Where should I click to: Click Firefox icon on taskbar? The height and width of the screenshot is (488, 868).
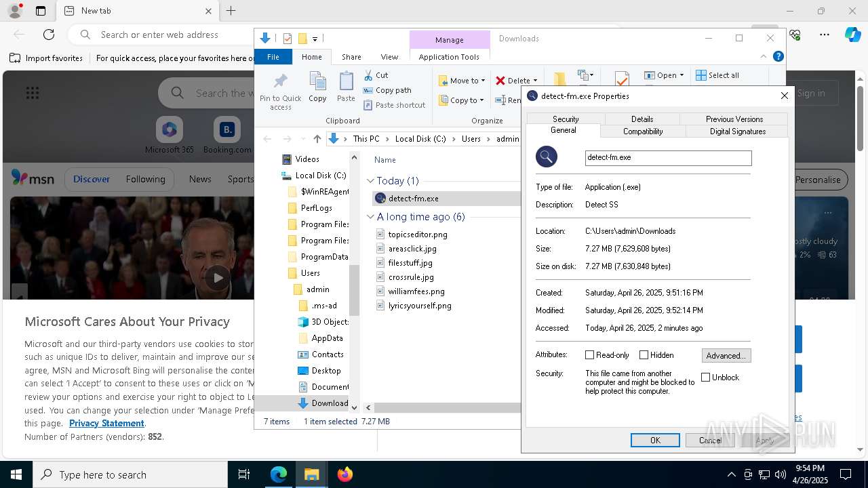click(x=345, y=474)
